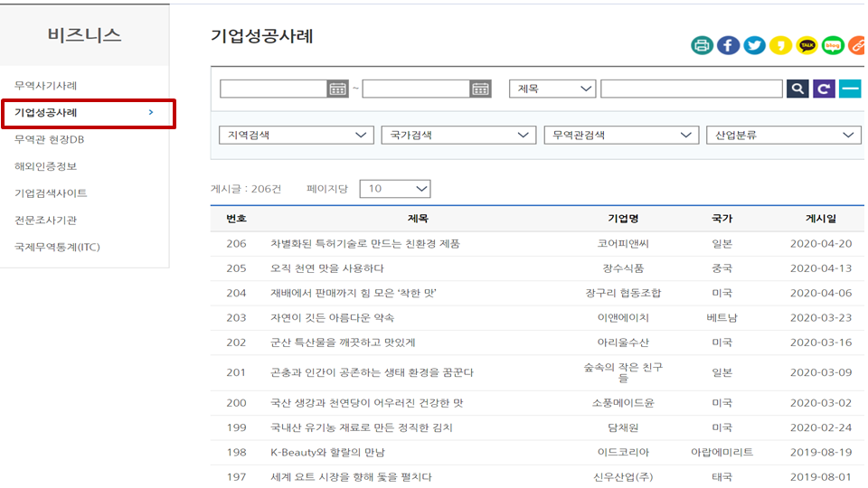Click company name 코어피앤씨
Screen dimensions: 868x488
(623, 243)
